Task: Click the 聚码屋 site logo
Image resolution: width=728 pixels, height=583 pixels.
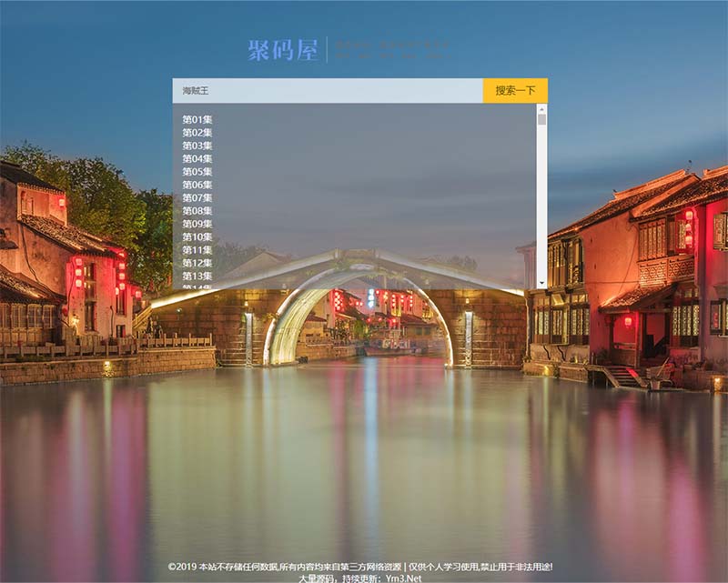Action: coord(283,50)
